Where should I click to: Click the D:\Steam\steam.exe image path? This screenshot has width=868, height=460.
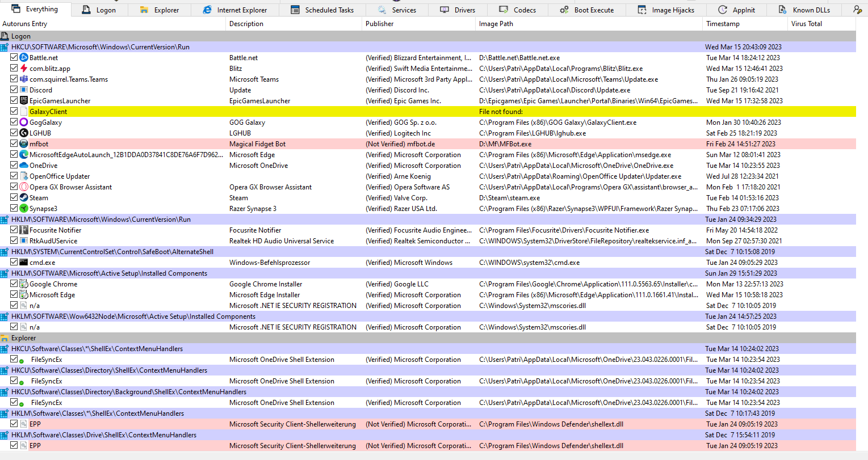click(510, 198)
